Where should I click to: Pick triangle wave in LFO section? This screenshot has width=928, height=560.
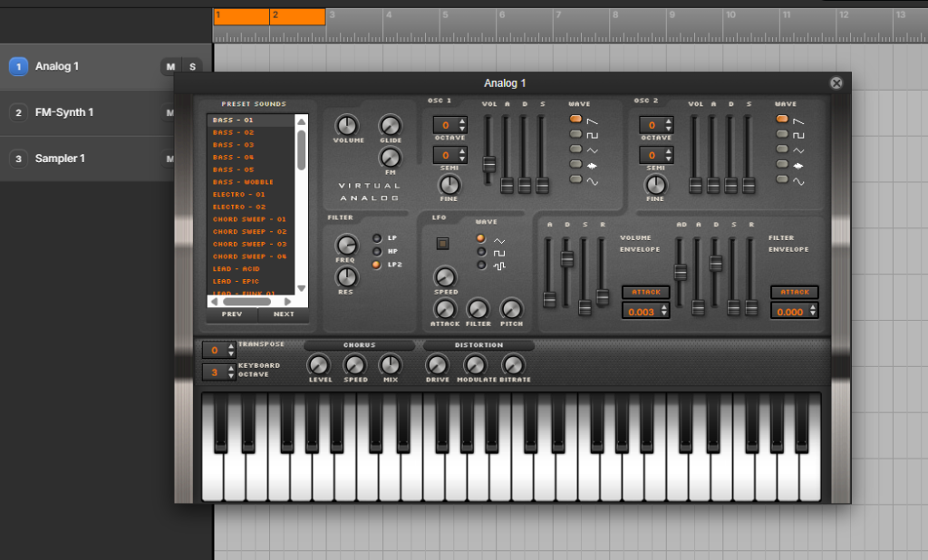click(x=482, y=239)
